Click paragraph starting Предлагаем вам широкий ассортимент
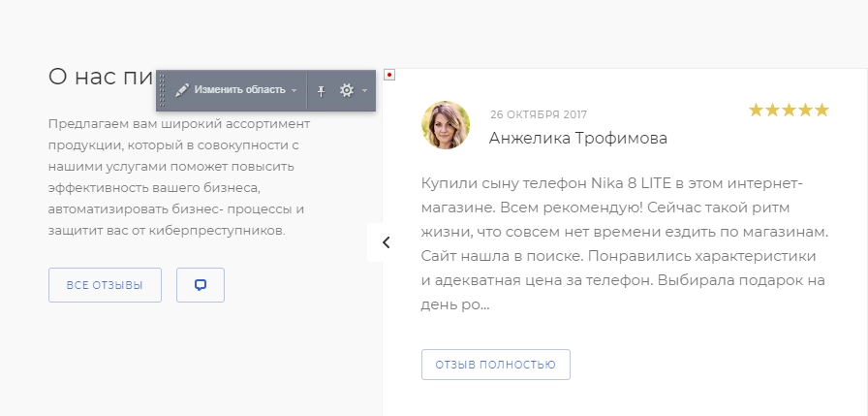868x416 pixels. point(179,176)
